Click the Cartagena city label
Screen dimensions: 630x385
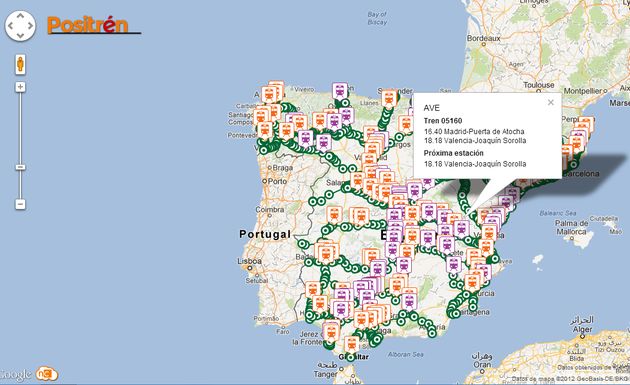click(474, 312)
